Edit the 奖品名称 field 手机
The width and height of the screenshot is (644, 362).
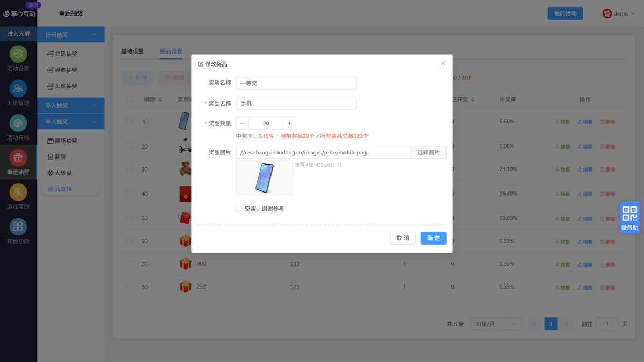click(296, 104)
